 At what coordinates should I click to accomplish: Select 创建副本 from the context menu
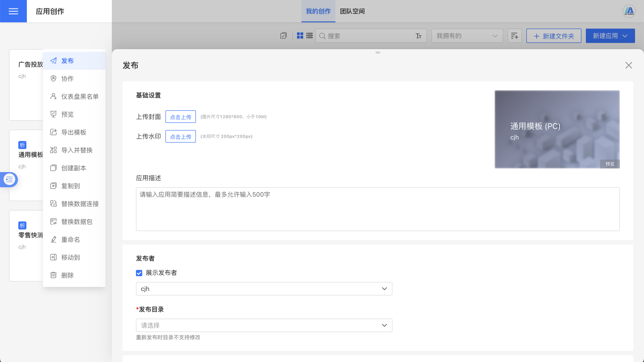click(x=74, y=168)
